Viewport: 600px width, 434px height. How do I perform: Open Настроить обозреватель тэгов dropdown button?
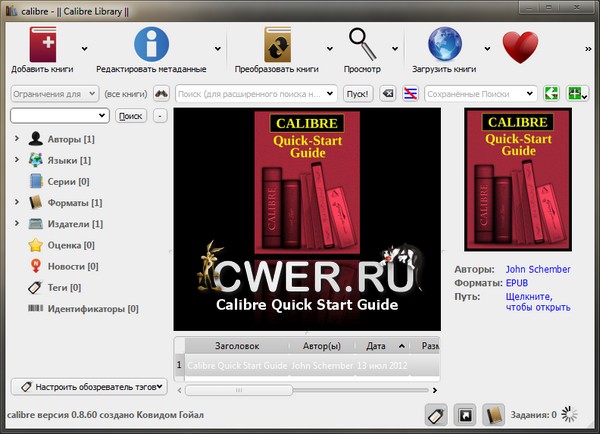(89, 387)
